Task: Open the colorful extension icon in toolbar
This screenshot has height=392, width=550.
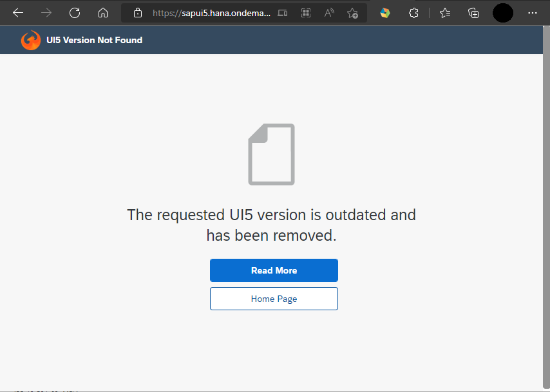Action: coord(385,13)
